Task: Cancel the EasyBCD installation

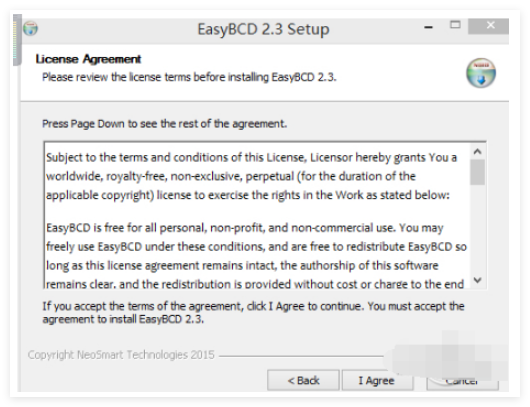Action: (x=462, y=381)
